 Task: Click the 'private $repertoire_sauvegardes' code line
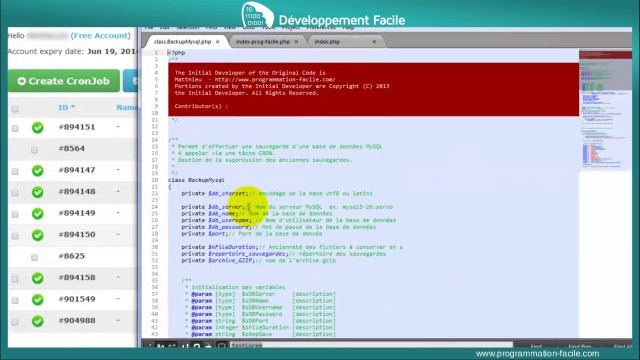pyautogui.click(x=283, y=254)
